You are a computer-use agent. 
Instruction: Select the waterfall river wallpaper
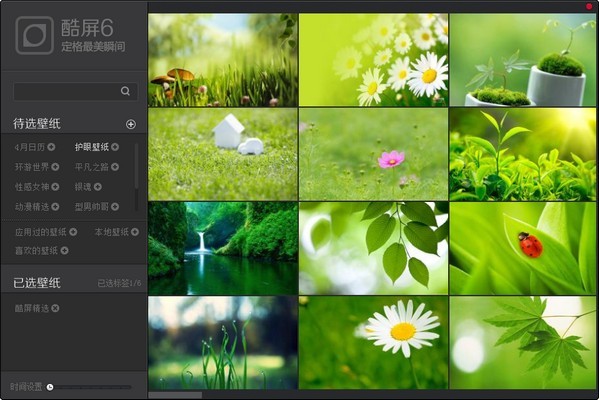click(223, 248)
